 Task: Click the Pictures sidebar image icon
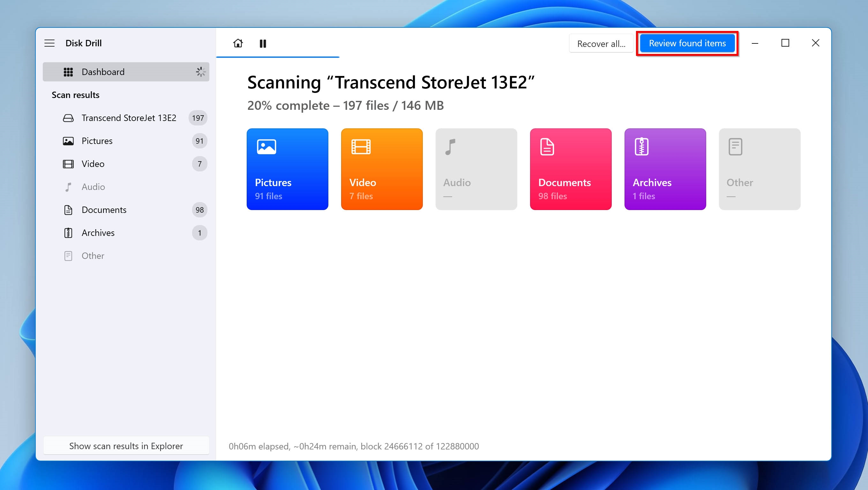click(68, 141)
